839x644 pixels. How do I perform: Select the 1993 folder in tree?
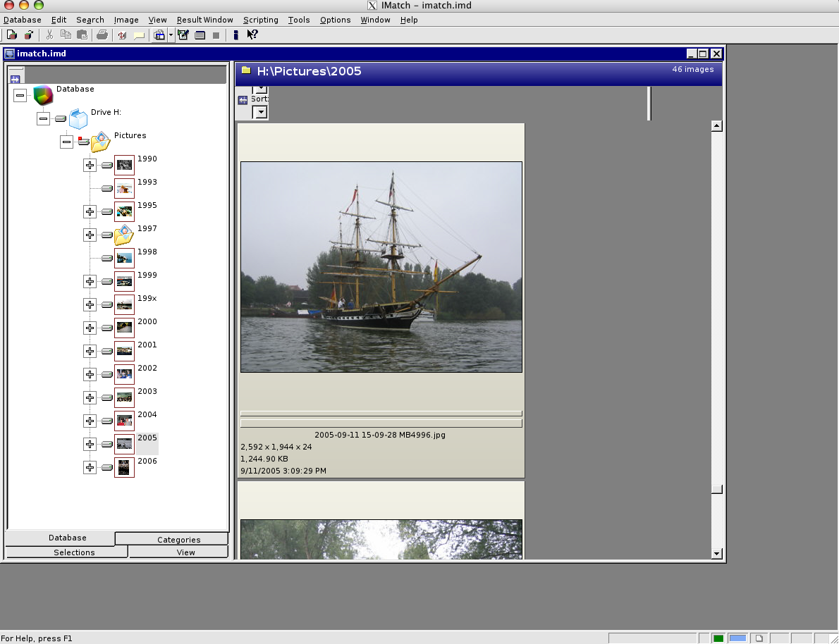(147, 182)
